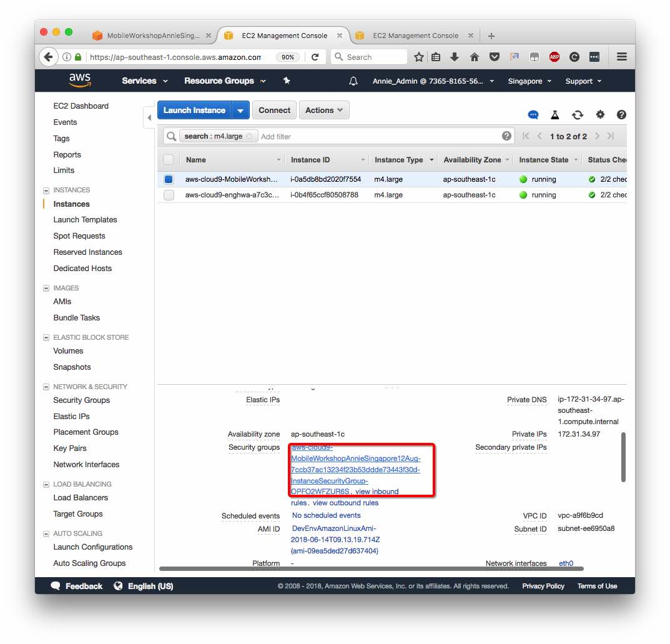Go back to the previous browser page
670x644 pixels.
[49, 57]
